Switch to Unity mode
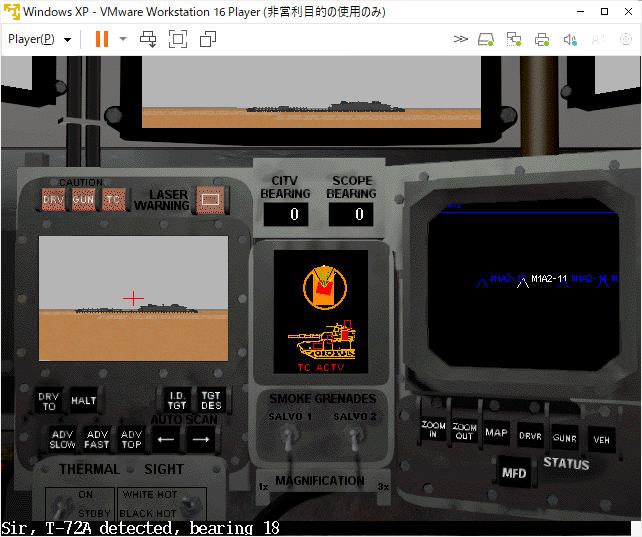Viewport: 642px width, 537px height. [x=208, y=39]
